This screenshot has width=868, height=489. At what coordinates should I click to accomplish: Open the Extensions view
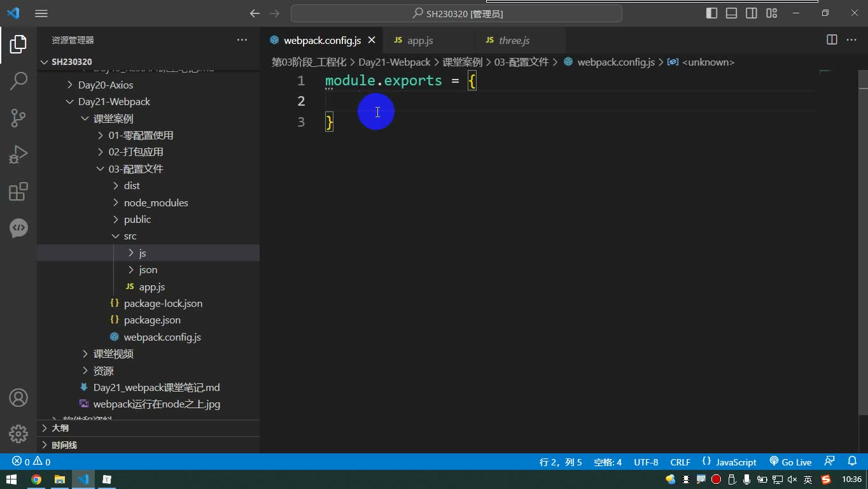click(18, 192)
